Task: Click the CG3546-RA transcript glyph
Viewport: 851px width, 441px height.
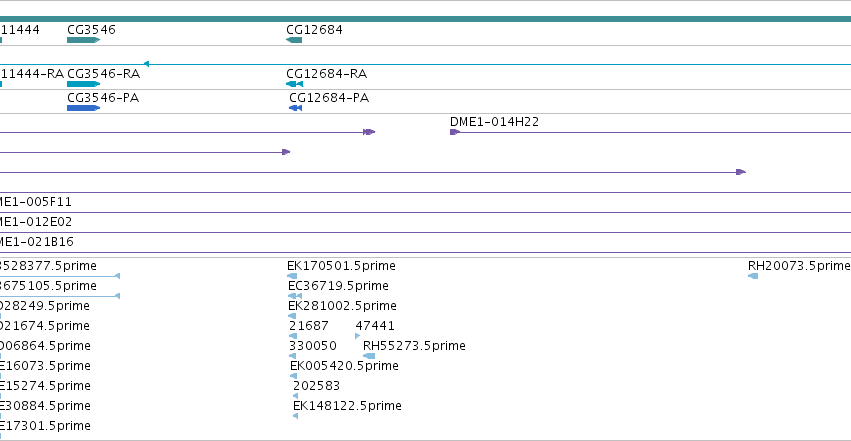Action: point(84,84)
